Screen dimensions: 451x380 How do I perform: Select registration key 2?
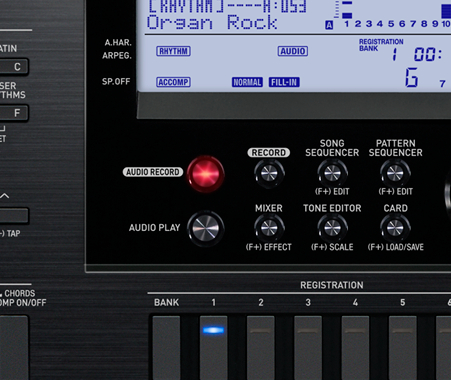(261, 348)
